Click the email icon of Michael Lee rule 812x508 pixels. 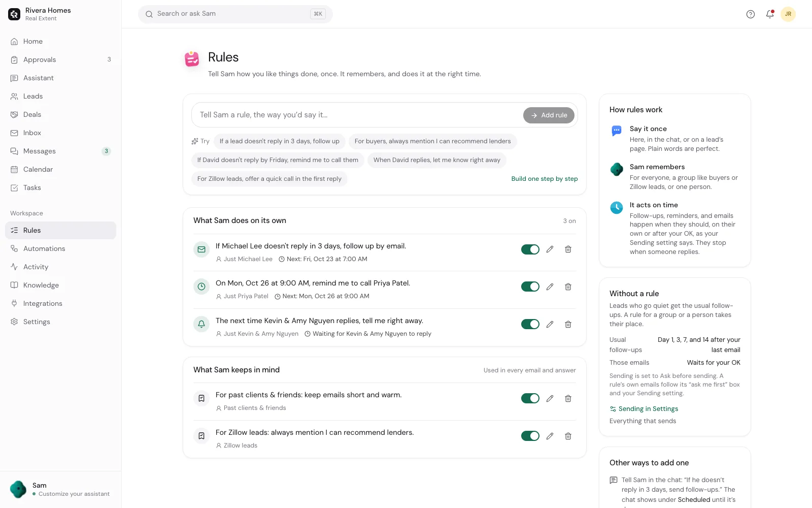tap(201, 249)
